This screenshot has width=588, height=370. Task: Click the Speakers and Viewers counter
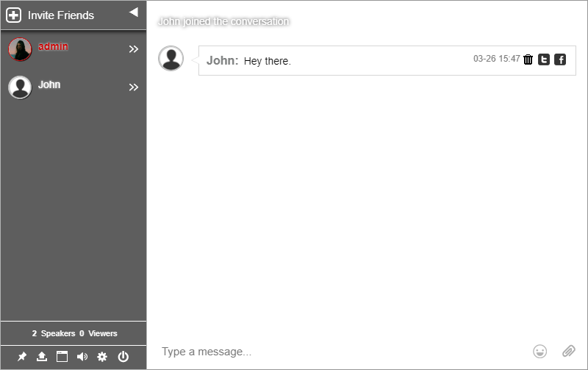tap(74, 333)
